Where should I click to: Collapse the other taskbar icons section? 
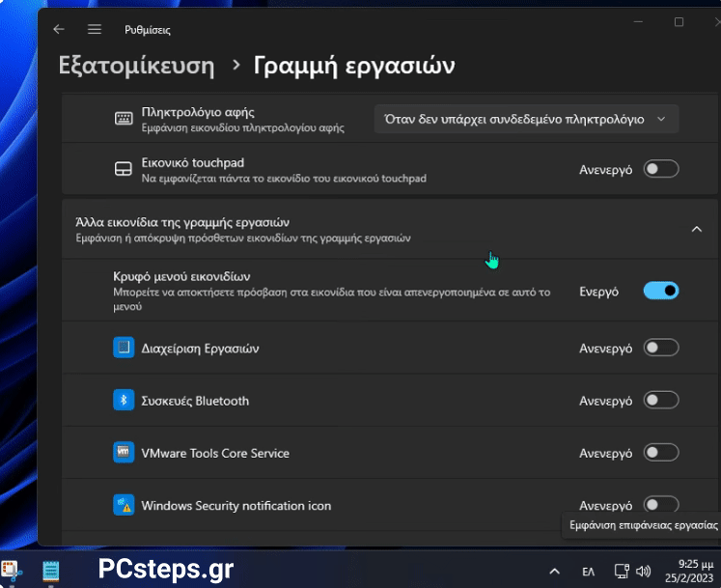click(696, 229)
